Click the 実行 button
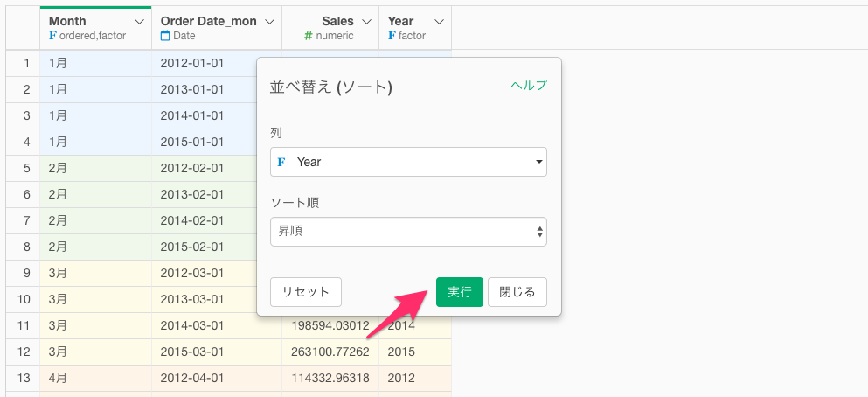 (x=460, y=292)
